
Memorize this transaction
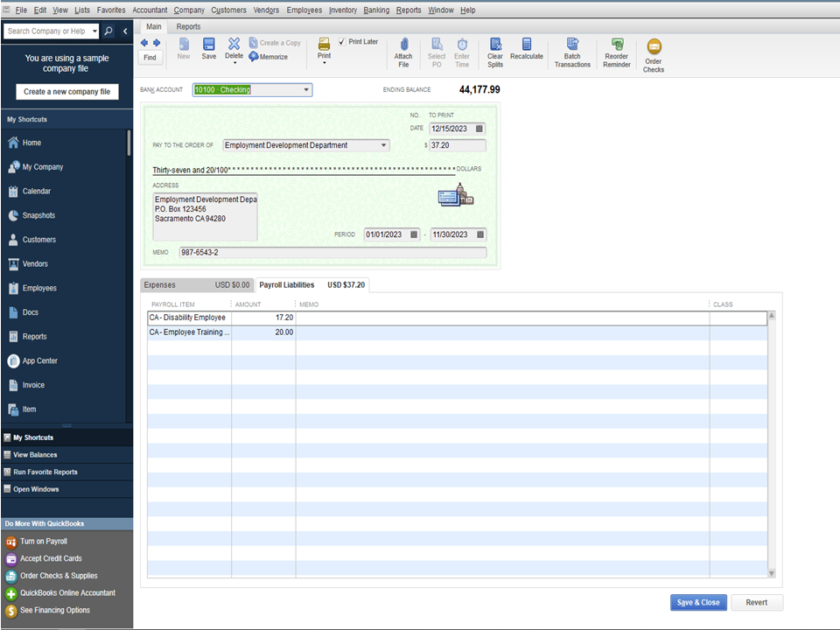click(269, 57)
